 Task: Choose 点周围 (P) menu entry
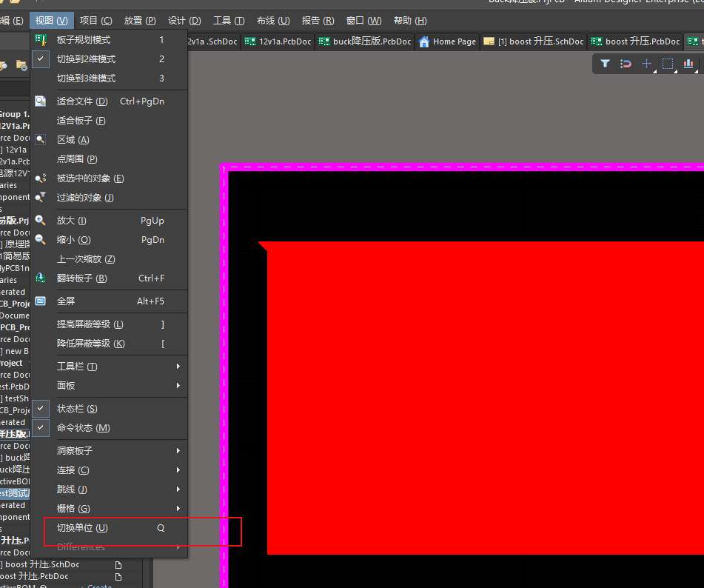(x=109, y=159)
